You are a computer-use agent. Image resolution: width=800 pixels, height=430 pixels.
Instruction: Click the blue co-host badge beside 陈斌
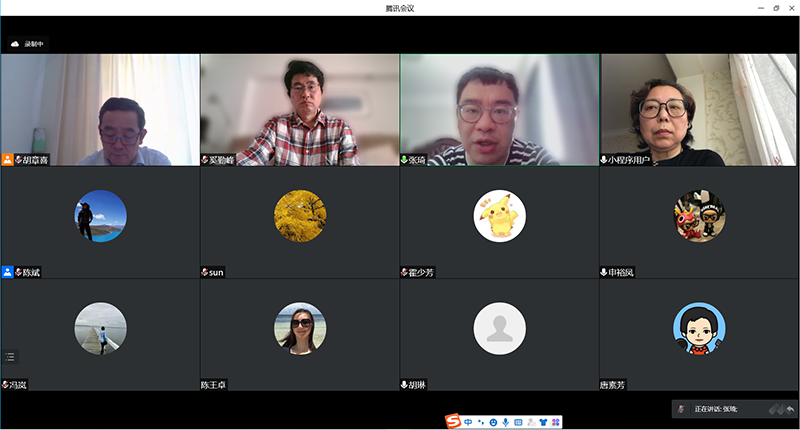7,272
